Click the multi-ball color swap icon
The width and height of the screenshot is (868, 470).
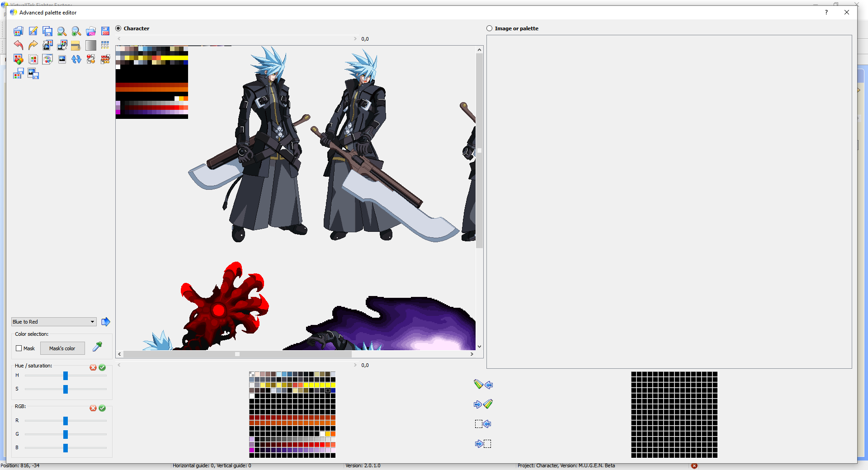105,59
